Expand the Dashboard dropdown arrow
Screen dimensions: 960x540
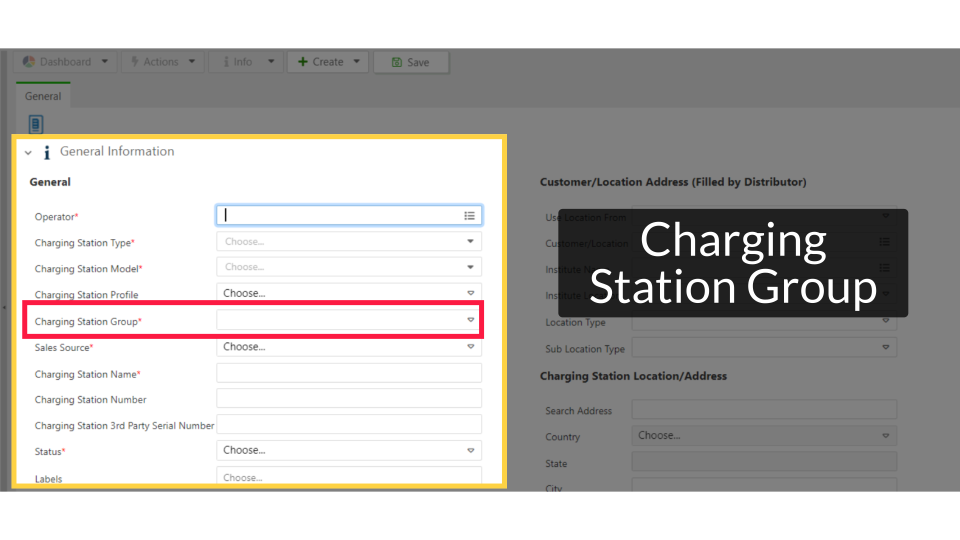(x=105, y=62)
